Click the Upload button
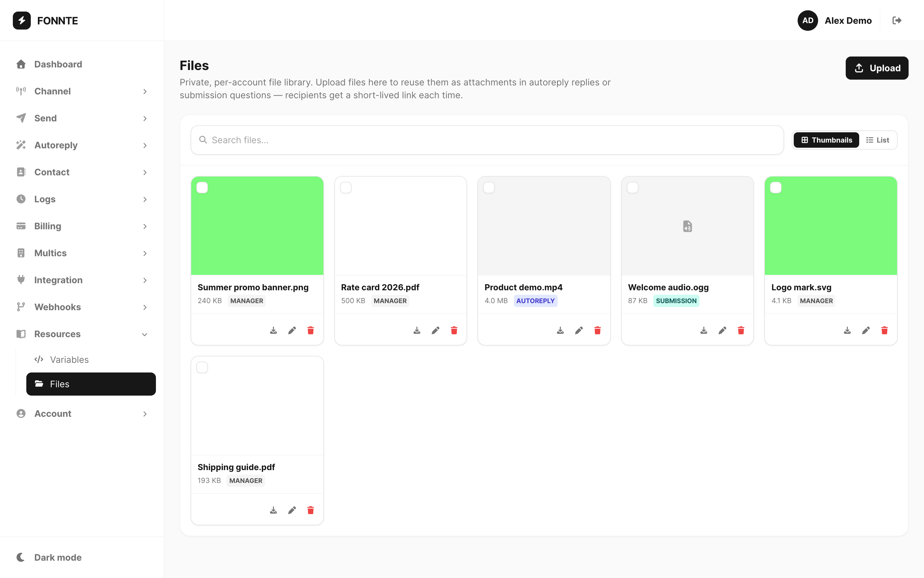The image size is (924, 578). (877, 68)
